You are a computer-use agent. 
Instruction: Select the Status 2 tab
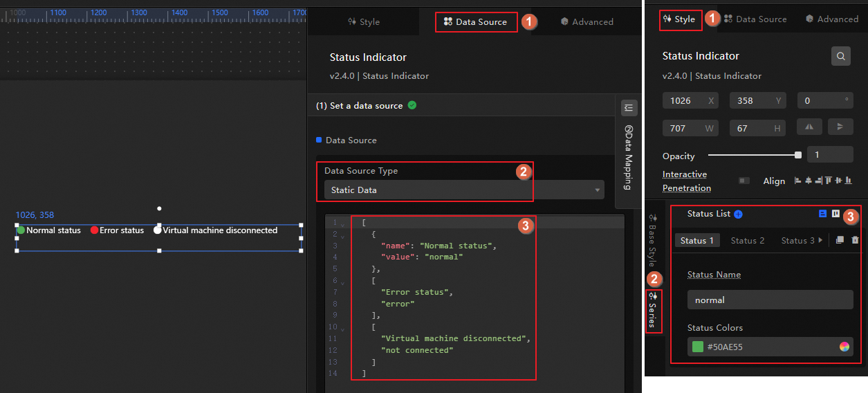[747, 240]
